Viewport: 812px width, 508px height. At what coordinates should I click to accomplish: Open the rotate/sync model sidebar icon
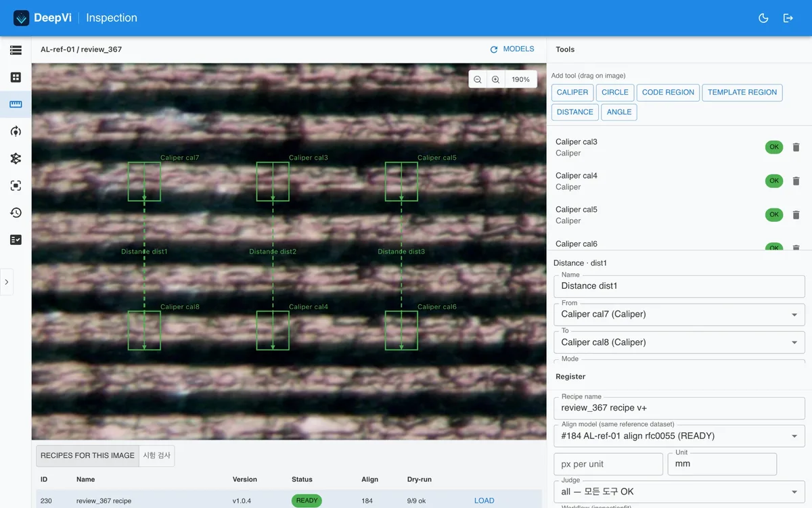[16, 131]
